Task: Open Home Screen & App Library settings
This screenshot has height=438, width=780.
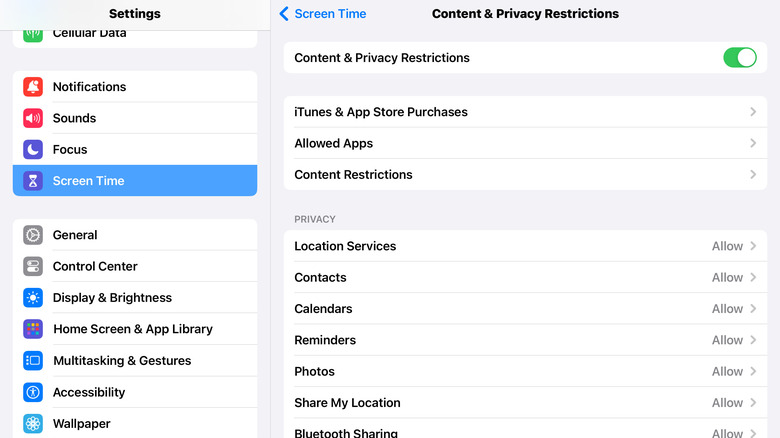Action: coord(135,329)
